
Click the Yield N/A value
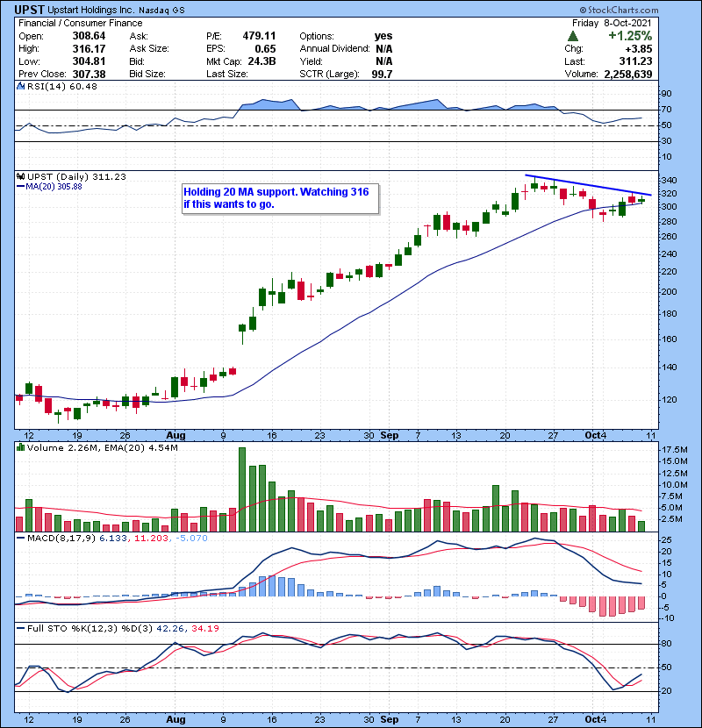pos(383,61)
